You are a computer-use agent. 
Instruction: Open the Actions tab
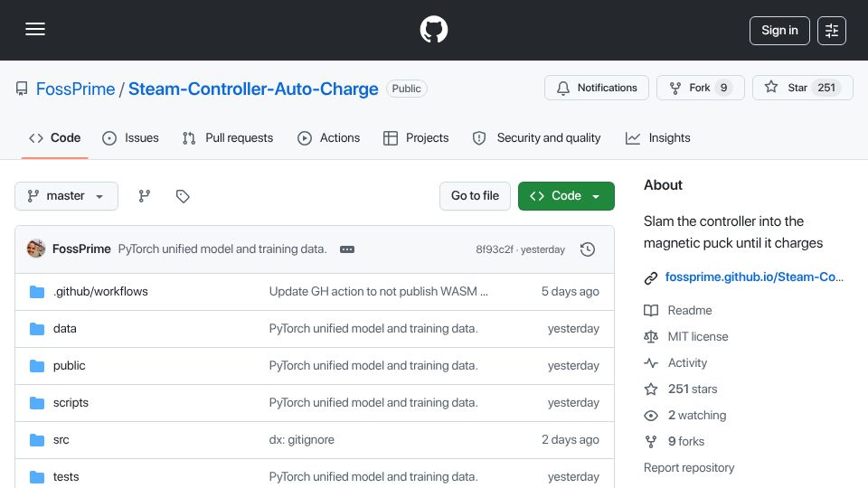point(329,137)
